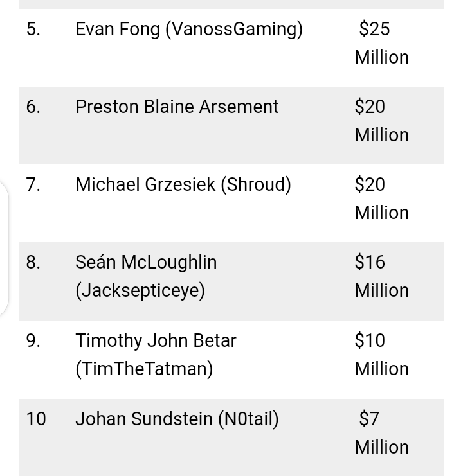
Task: Select rank number 8 cell
Action: tap(33, 262)
